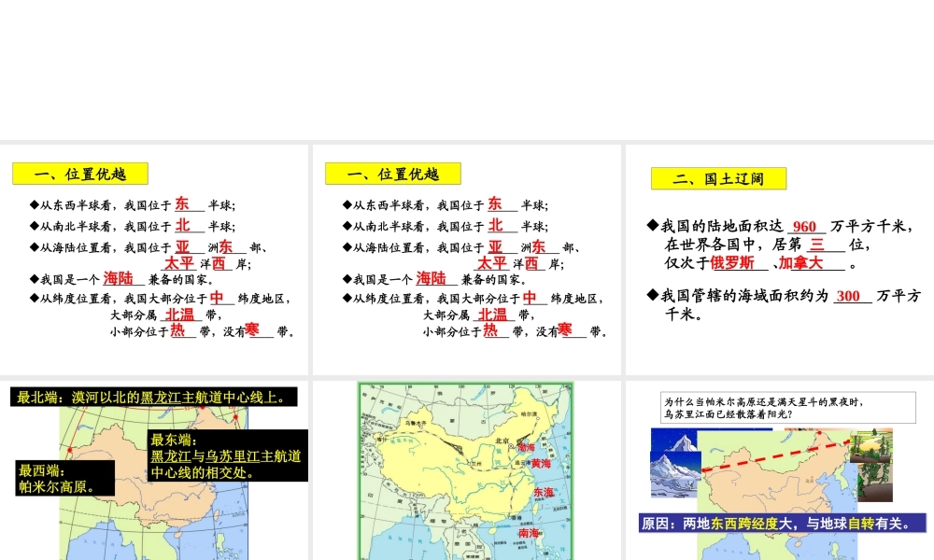The height and width of the screenshot is (560, 934).
Task: Click the red 南海 label on the map
Action: tap(529, 533)
